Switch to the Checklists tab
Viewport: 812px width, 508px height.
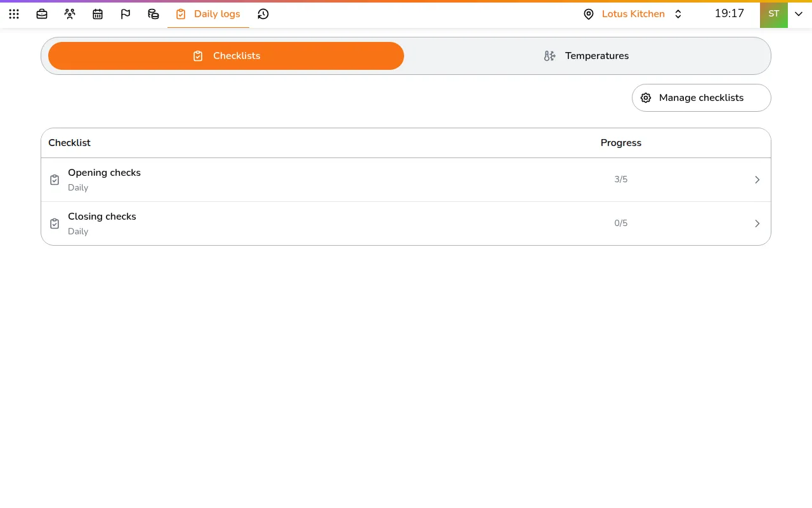click(x=226, y=56)
